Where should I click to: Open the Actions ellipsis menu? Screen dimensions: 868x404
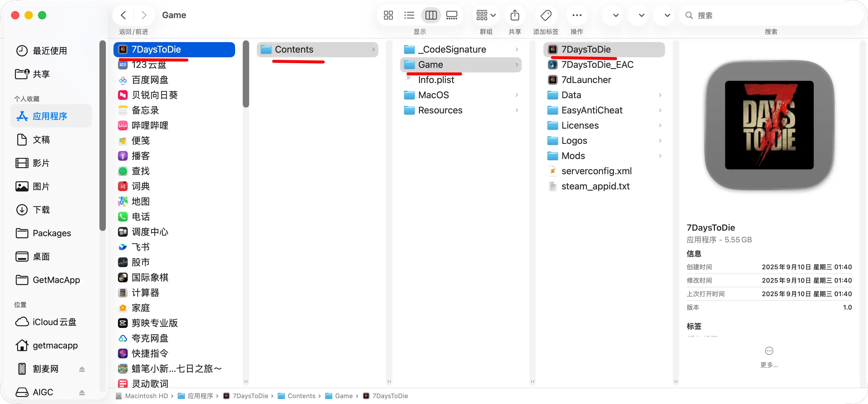(576, 15)
